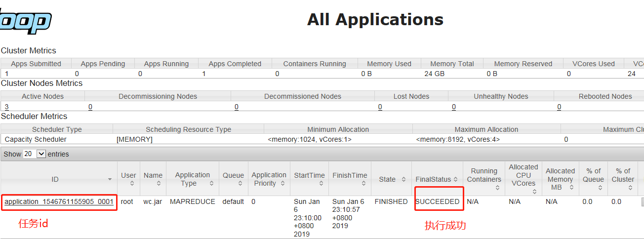Sort table by Queue column
Image resolution: width=644 pixels, height=239 pixels.
233,179
